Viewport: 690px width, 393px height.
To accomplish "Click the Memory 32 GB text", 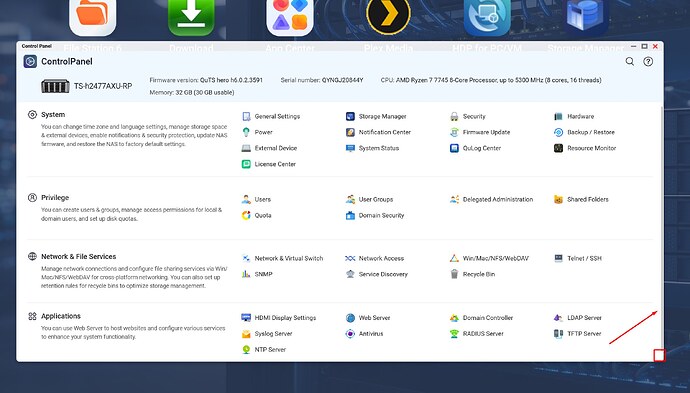I will (x=192, y=92).
